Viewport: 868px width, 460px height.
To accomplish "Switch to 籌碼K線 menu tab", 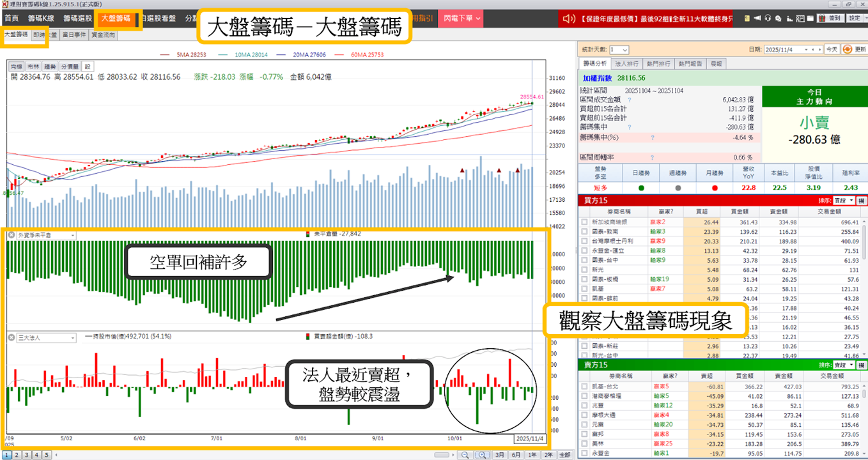I will tap(41, 19).
